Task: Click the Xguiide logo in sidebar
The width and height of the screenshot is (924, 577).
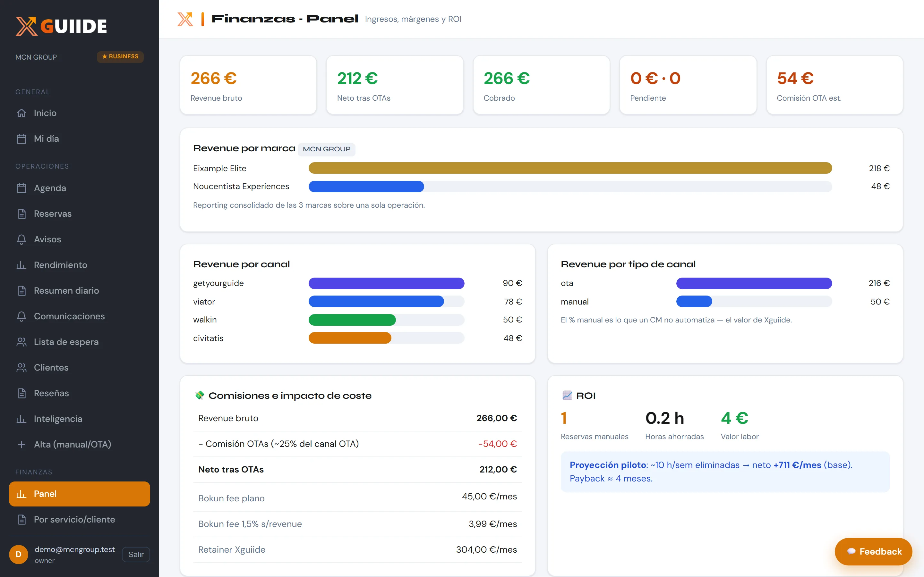Action: (x=61, y=26)
